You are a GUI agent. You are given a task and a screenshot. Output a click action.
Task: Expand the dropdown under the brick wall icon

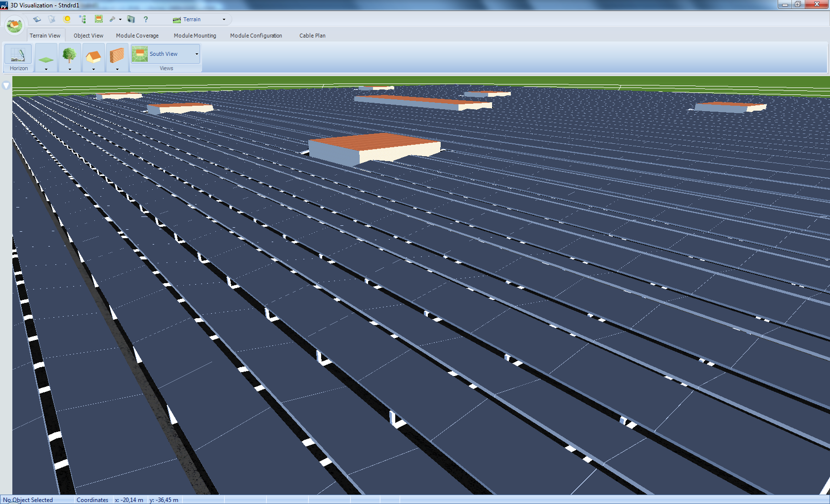pos(117,69)
